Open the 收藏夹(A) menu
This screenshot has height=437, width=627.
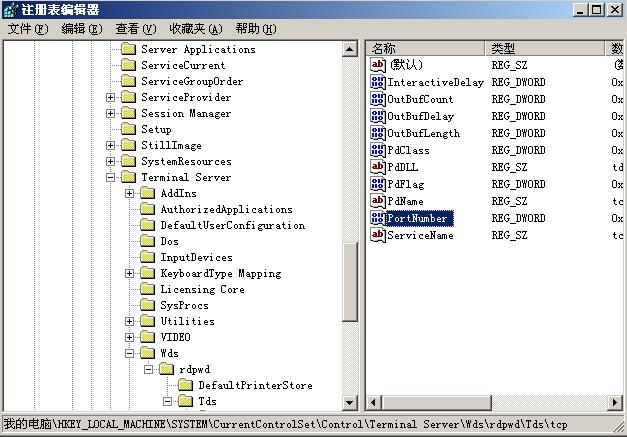(x=195, y=29)
